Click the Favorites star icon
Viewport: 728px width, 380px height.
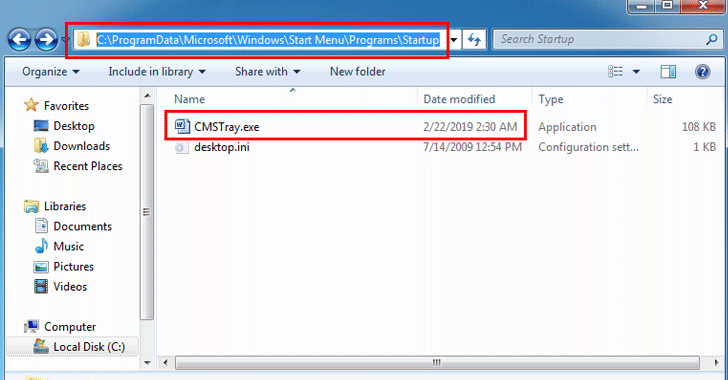(31, 105)
